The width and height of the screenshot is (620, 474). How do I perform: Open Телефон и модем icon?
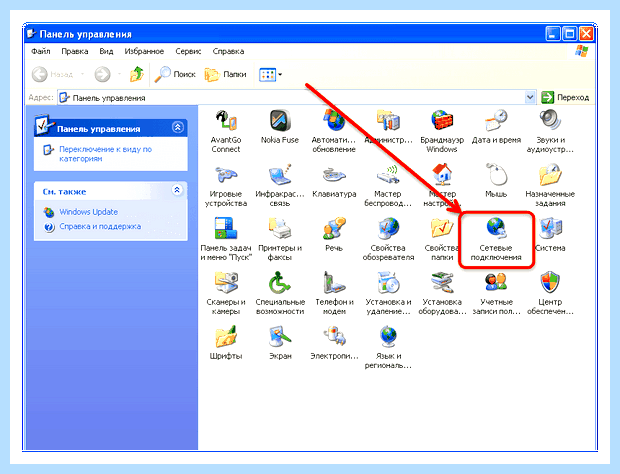pos(334,294)
